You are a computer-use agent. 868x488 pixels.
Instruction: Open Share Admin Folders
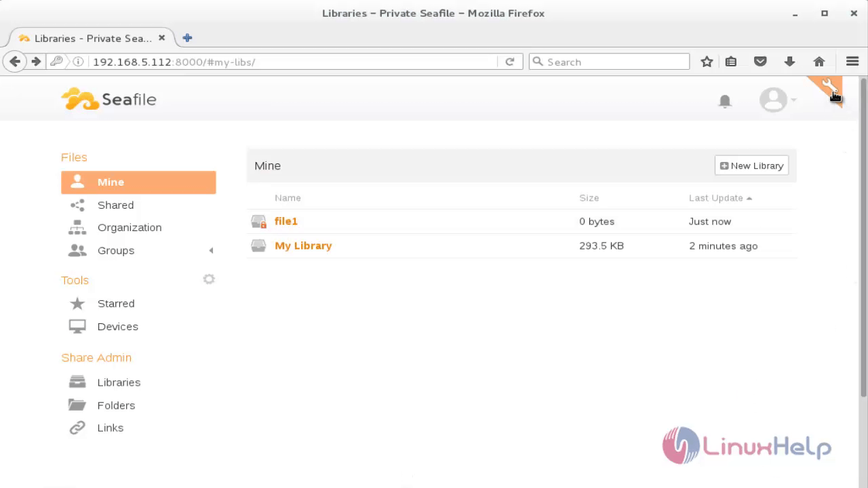click(x=116, y=405)
